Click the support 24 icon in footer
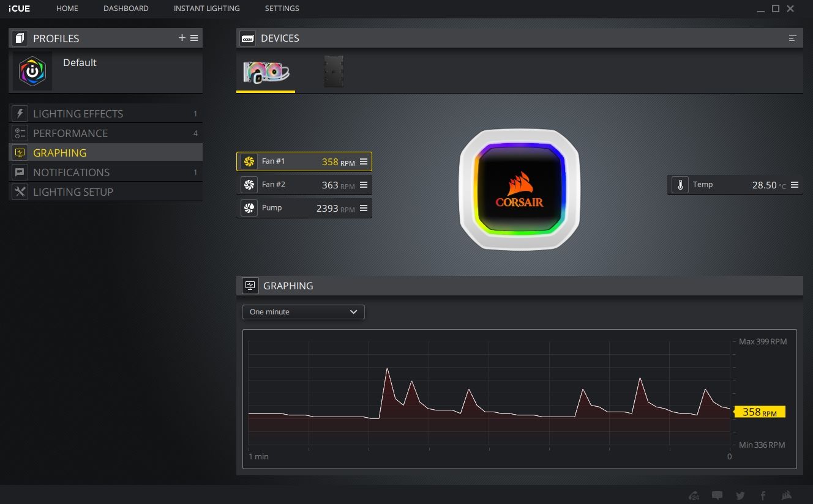The height and width of the screenshot is (504, 813). pyautogui.click(x=694, y=495)
